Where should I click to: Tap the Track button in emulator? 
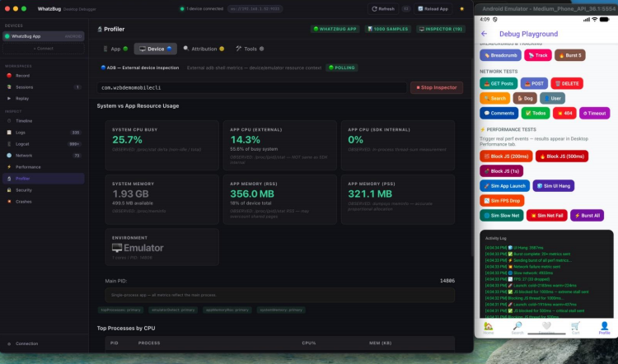coord(538,55)
